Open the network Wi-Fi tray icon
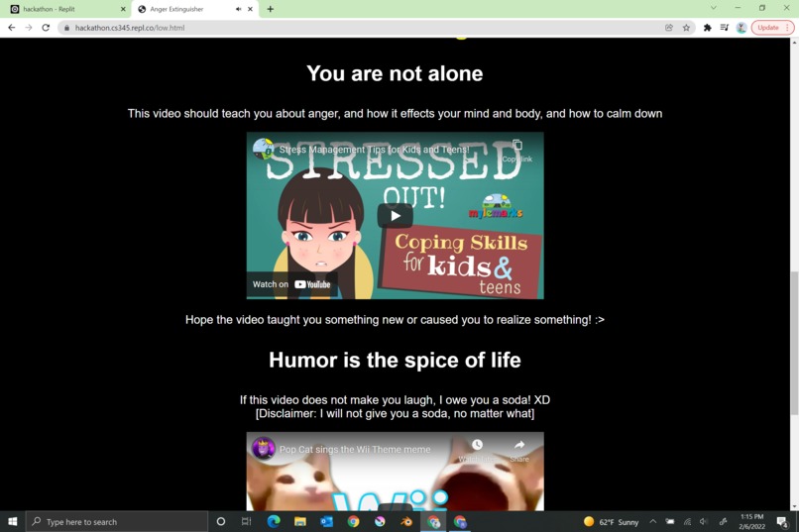 tap(687, 521)
